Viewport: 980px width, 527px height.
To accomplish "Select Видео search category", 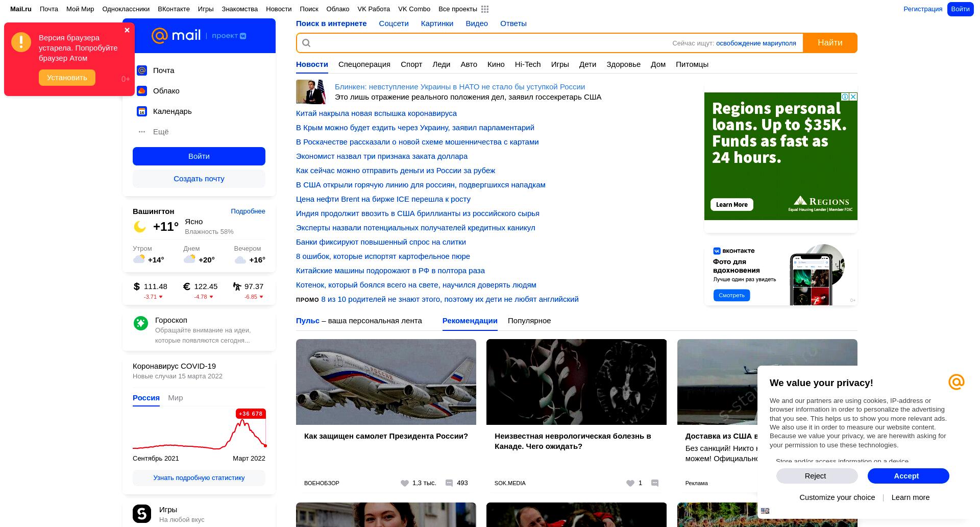I will (x=477, y=23).
